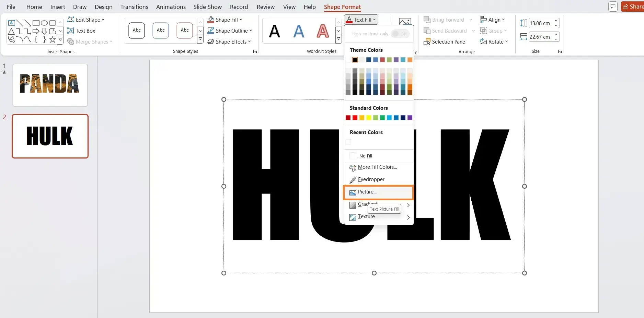644x318 pixels.
Task: Open the Align dropdown
Action: 492,20
